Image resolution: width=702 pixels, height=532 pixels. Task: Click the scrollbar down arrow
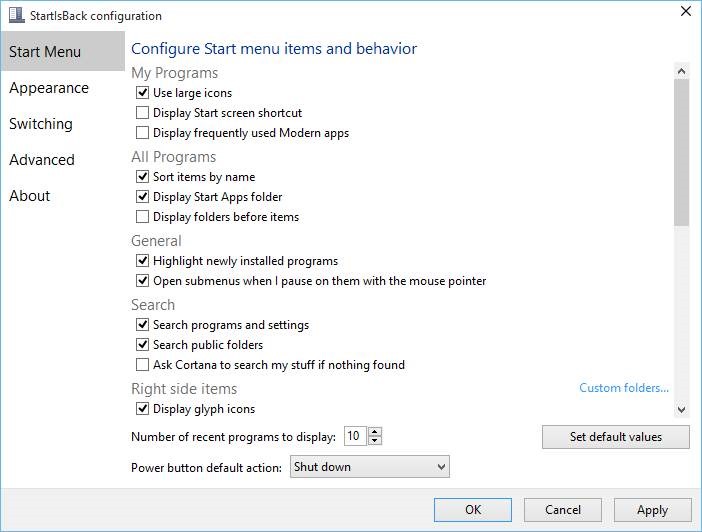(x=681, y=409)
